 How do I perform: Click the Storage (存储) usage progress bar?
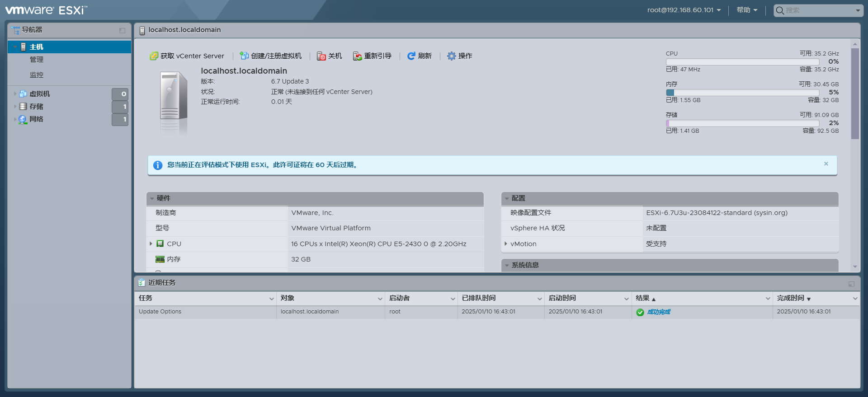coord(742,123)
